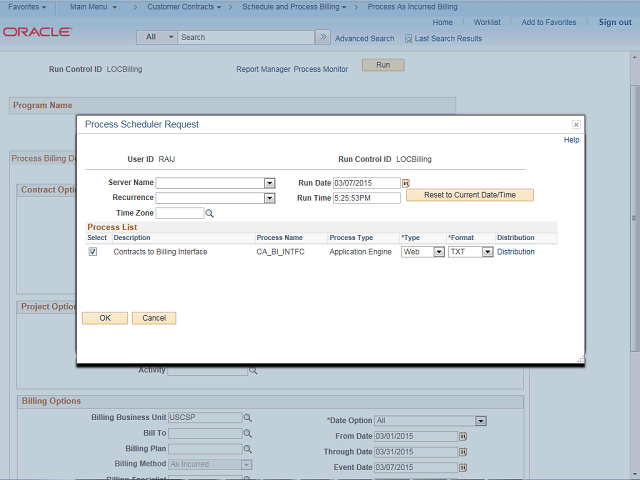Click Reset to Current Date/Time button
This screenshot has height=480, width=640.
point(469,195)
